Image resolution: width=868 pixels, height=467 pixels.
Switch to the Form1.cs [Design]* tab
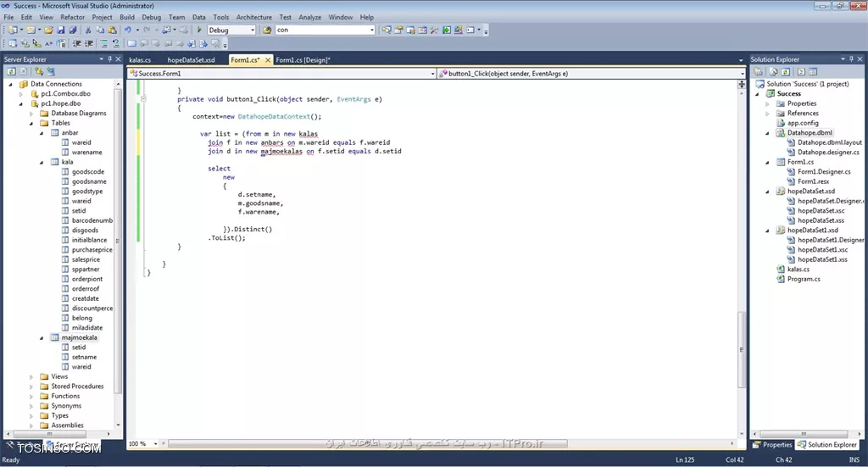(303, 60)
